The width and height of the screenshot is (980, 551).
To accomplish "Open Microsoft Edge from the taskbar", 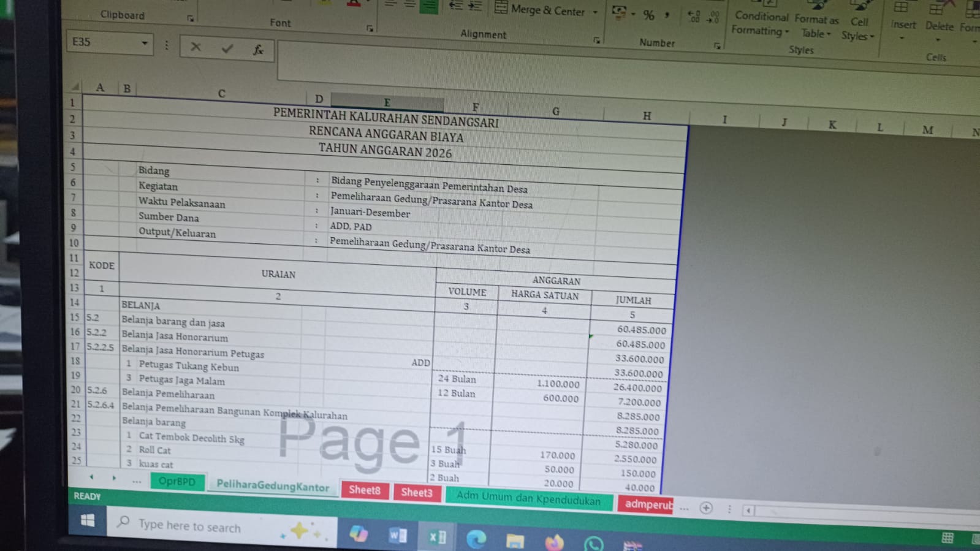I will [x=476, y=539].
